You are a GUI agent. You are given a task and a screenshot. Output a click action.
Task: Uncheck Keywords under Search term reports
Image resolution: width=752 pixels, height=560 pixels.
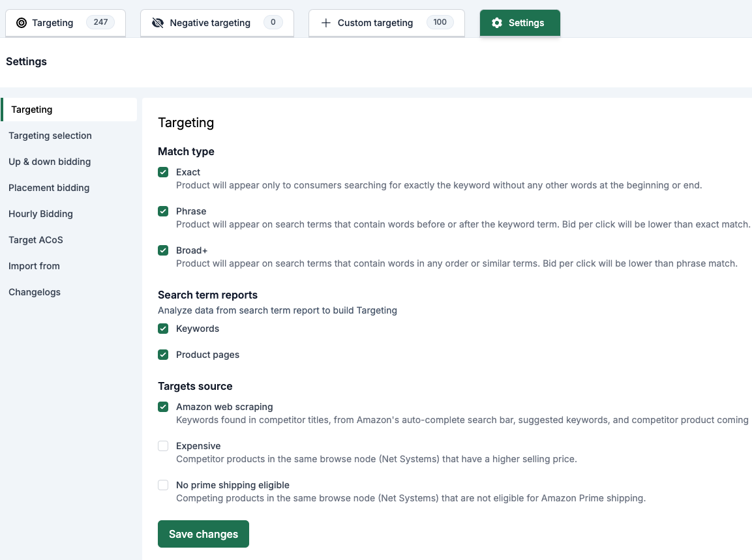pyautogui.click(x=163, y=329)
